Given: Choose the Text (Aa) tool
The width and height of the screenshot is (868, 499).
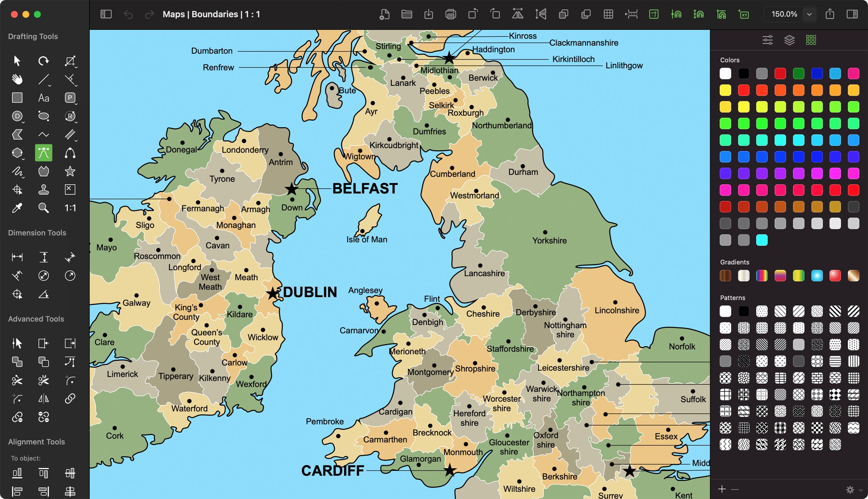Looking at the screenshot, I should click(43, 98).
